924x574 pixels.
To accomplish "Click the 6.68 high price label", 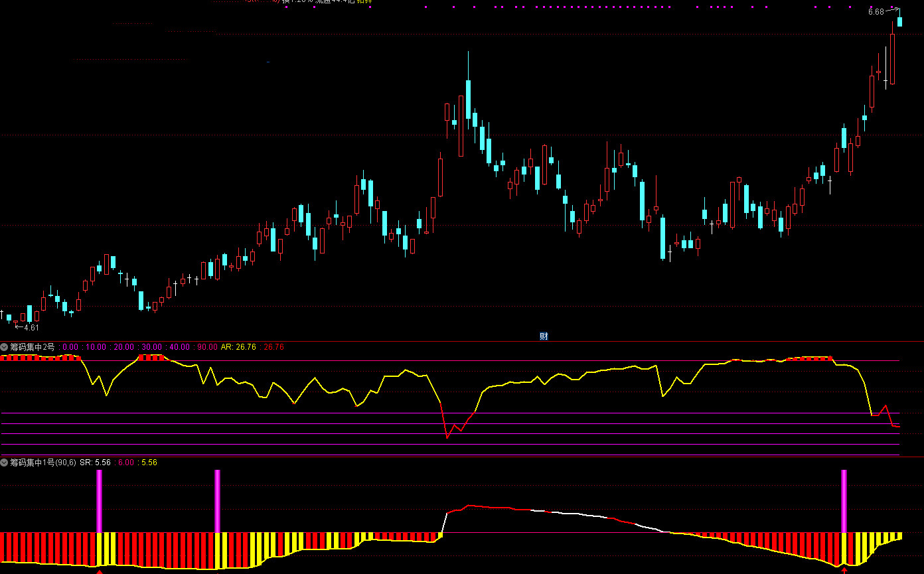I will coord(876,12).
